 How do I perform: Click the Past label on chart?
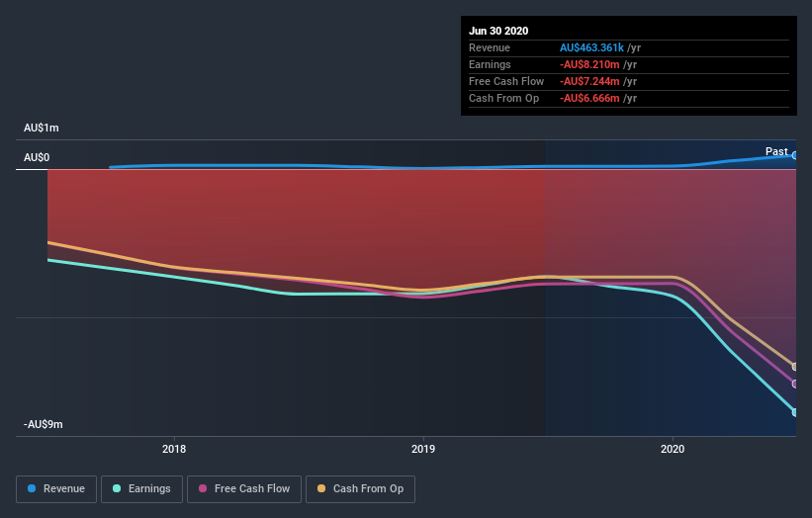[776, 151]
